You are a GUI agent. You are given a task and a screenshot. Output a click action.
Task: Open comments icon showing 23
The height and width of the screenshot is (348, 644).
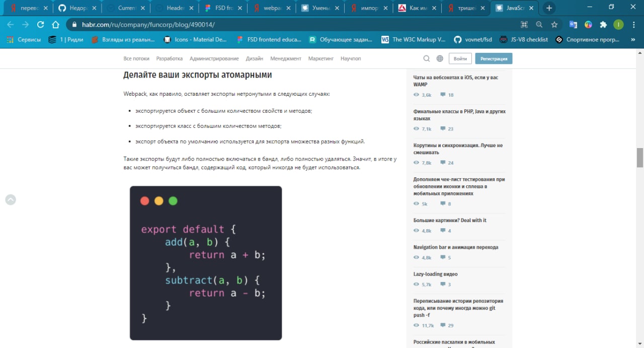click(443, 129)
